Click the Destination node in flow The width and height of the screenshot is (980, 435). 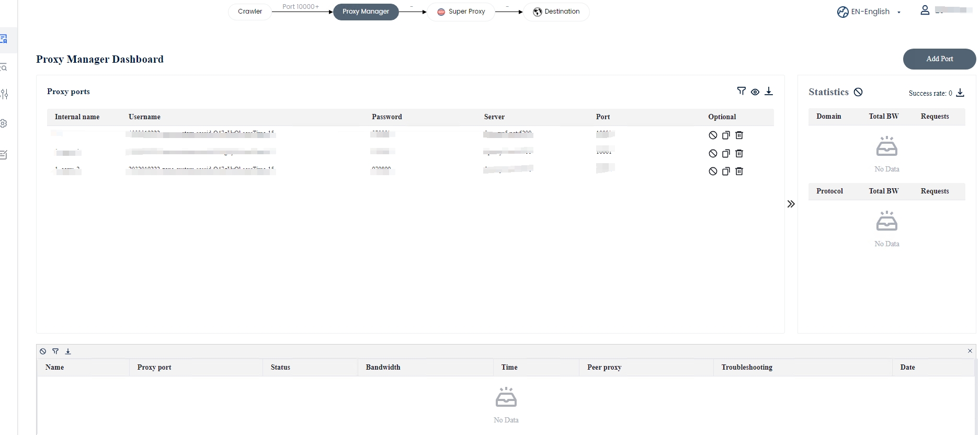pyautogui.click(x=556, y=12)
